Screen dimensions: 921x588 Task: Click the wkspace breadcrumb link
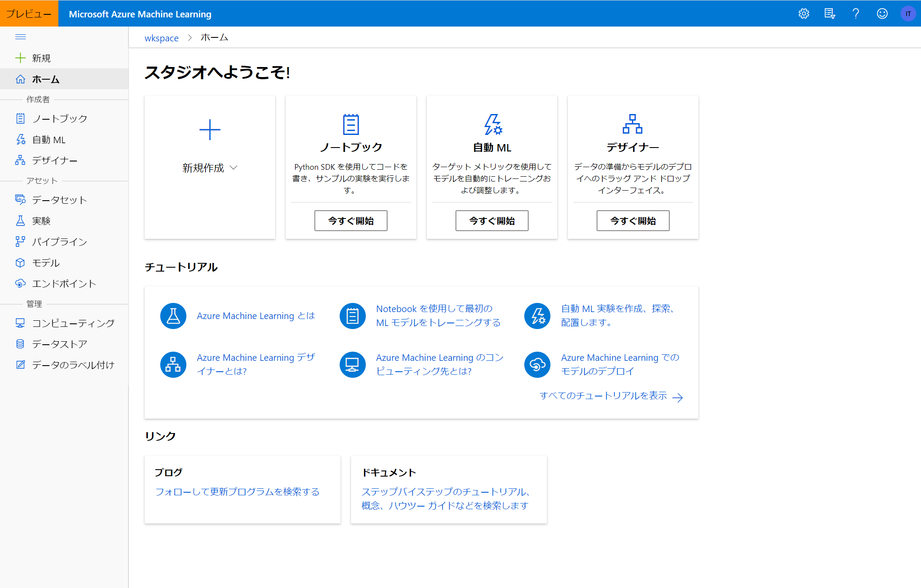point(161,38)
